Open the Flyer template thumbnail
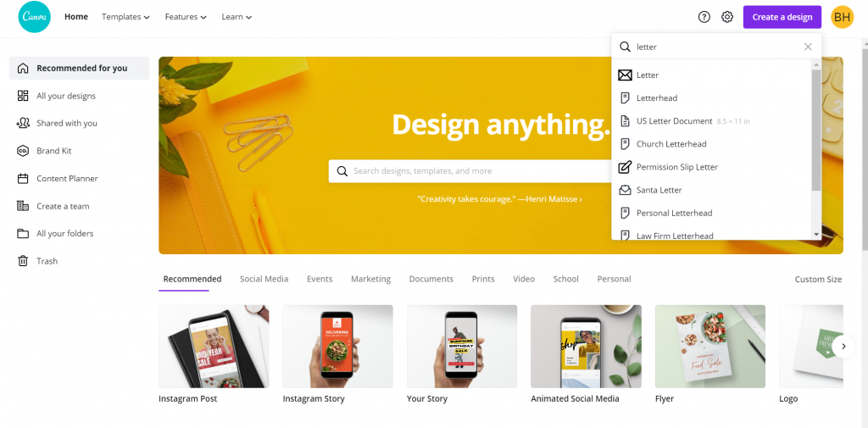 tap(710, 347)
